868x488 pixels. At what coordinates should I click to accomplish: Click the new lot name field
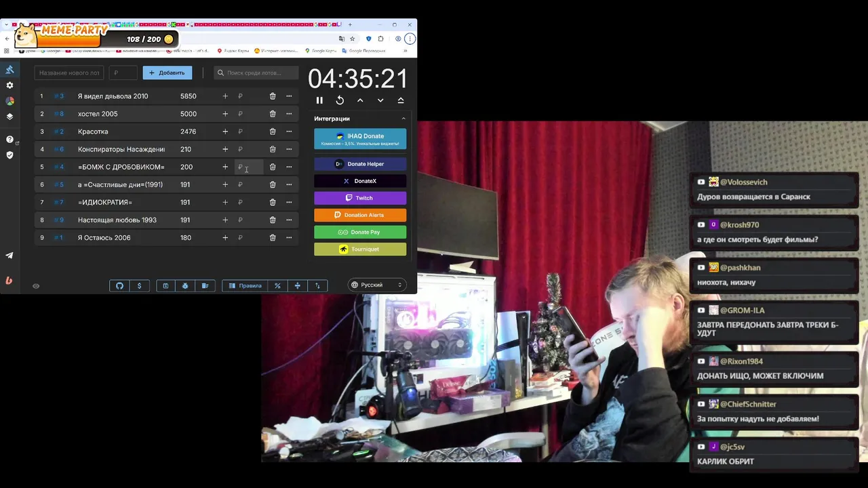[x=69, y=73]
